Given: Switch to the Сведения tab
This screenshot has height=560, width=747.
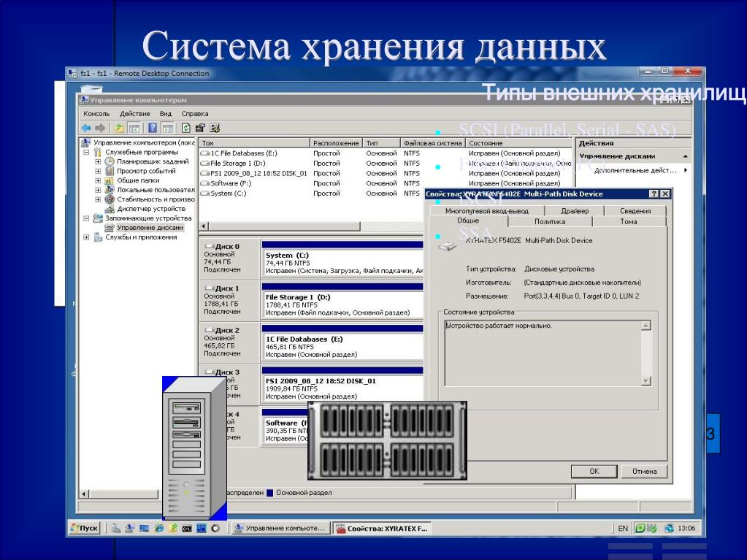Looking at the screenshot, I should tap(635, 210).
